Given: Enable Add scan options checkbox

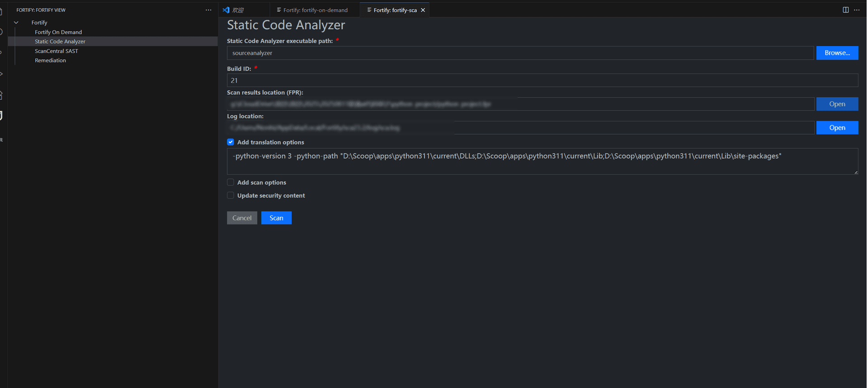Looking at the screenshot, I should click(x=231, y=182).
